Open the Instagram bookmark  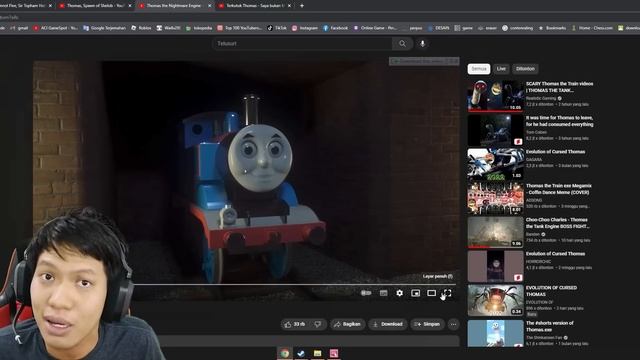[x=304, y=28]
